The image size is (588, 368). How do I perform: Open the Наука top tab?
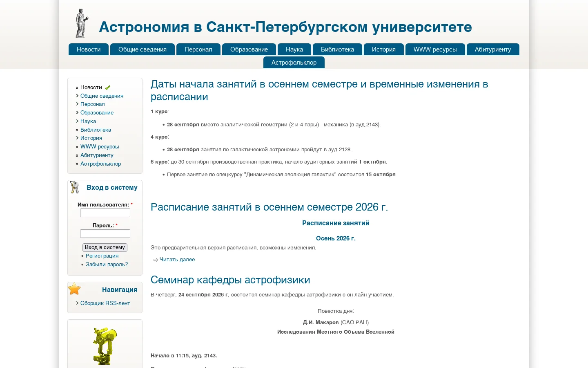tap(294, 49)
